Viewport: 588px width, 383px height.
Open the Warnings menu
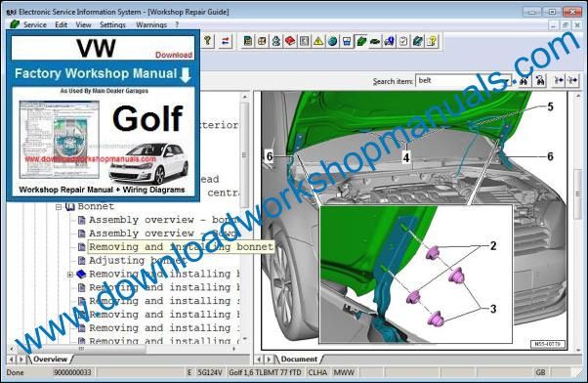coord(151,24)
